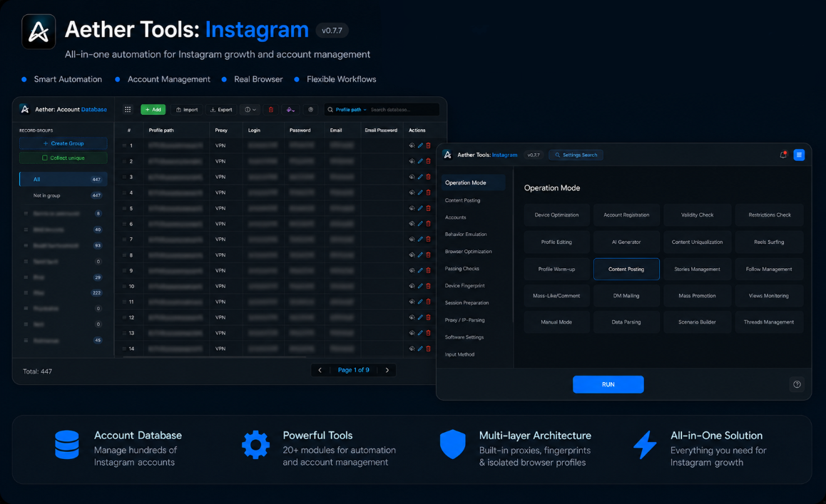Open the blue menu icon top right
The height and width of the screenshot is (504, 826).
click(x=799, y=155)
